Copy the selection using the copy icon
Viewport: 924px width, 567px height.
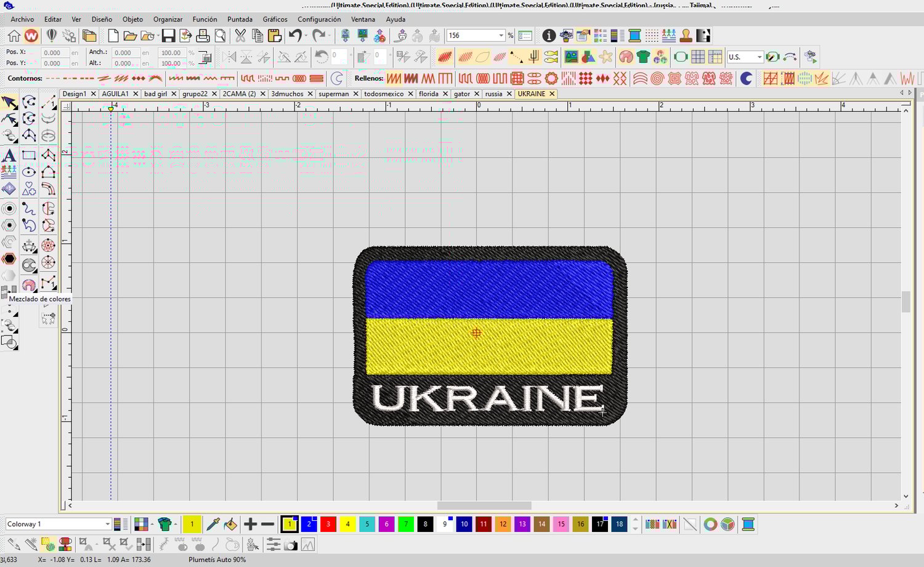[x=257, y=36]
